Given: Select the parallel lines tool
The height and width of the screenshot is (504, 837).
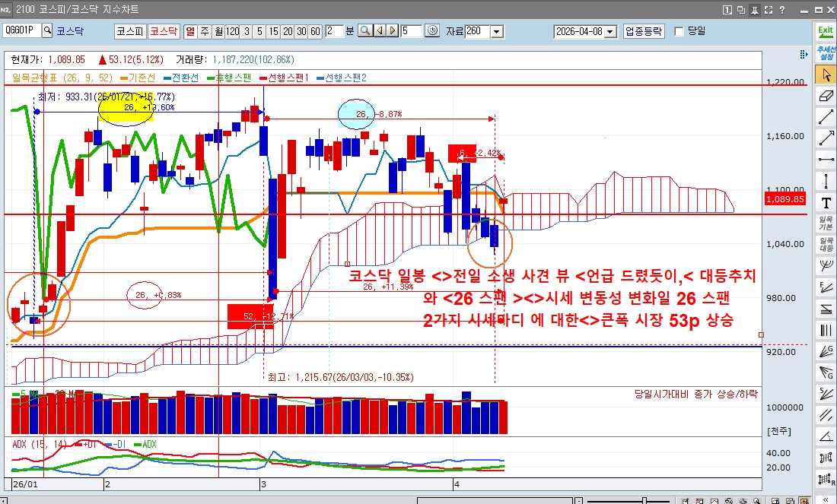Looking at the screenshot, I should point(826,415).
